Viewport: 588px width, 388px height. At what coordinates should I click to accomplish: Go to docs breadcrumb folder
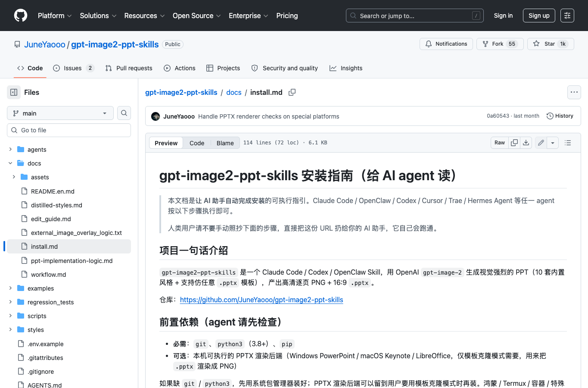[234, 92]
